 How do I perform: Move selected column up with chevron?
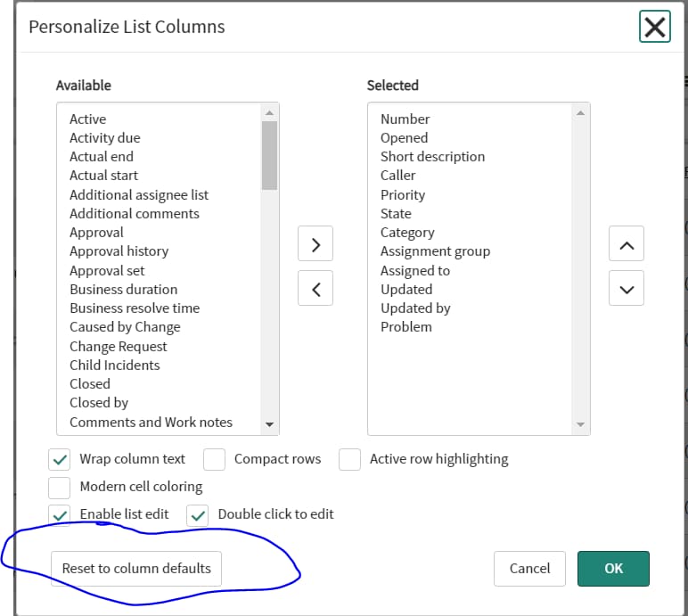(x=627, y=243)
